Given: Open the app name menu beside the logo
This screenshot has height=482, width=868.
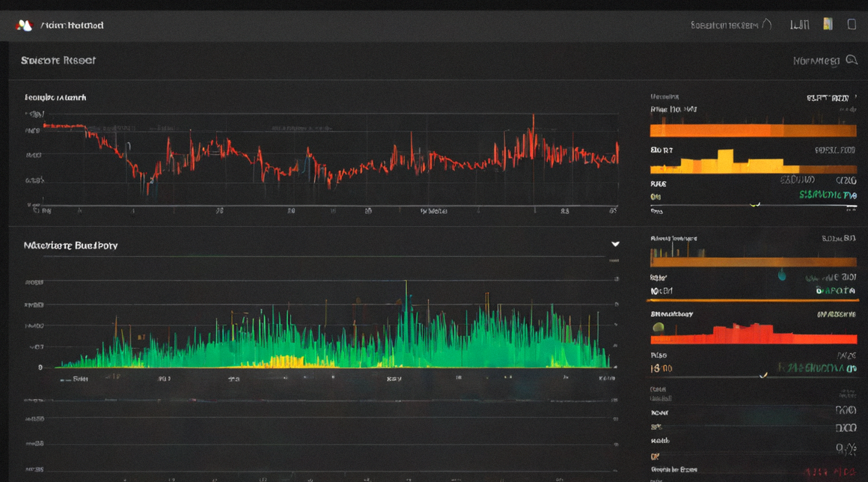Looking at the screenshot, I should click(x=72, y=25).
